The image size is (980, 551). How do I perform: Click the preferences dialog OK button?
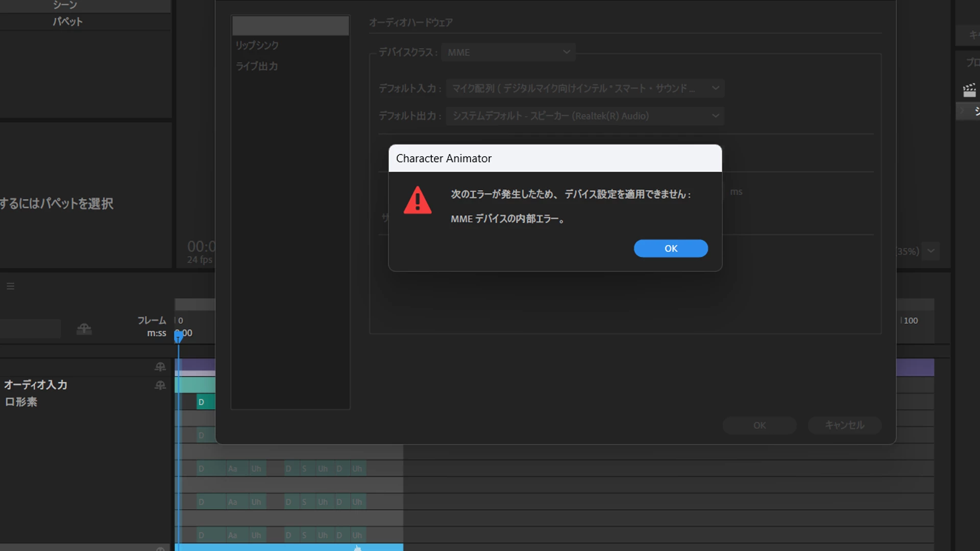(759, 425)
